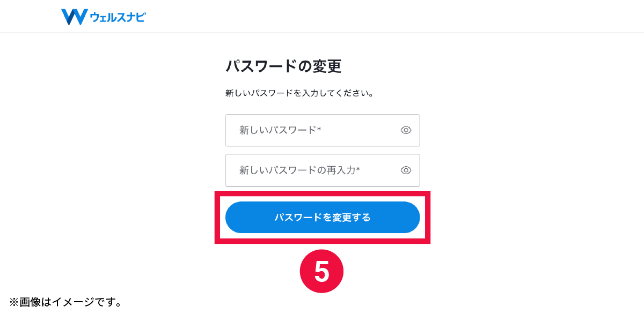
Task: Show the 新しいパスワード field's hidden text
Action: (406, 130)
